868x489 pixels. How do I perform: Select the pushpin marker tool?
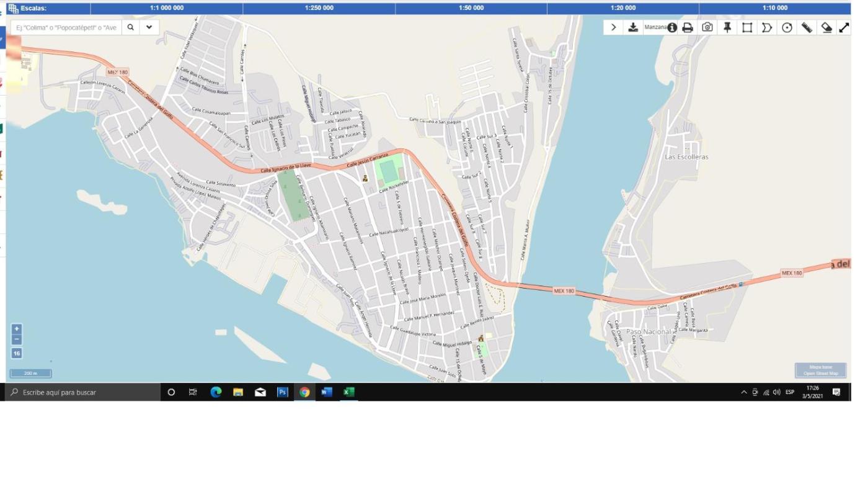(x=727, y=27)
